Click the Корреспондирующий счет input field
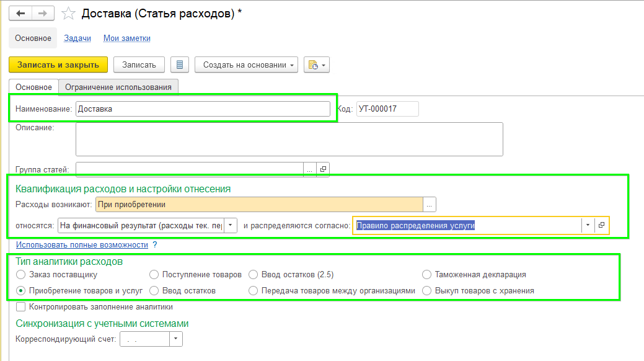This screenshot has width=644, height=361. coord(144,339)
